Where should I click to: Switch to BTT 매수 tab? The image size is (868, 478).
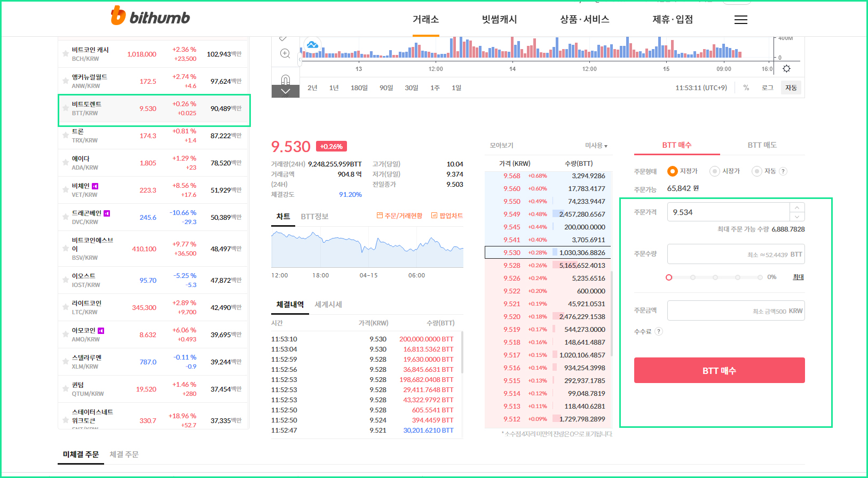coord(677,145)
